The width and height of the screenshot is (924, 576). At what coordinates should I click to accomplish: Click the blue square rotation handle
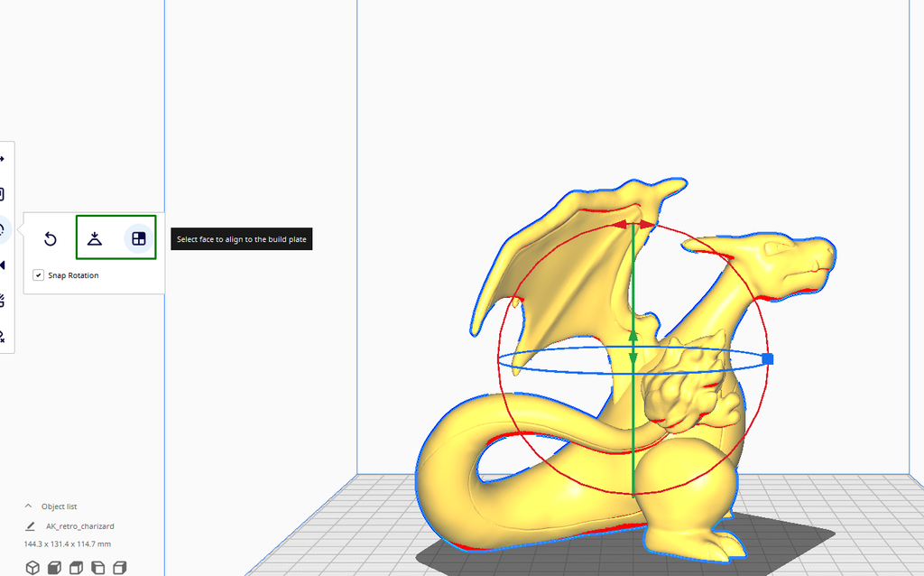(768, 358)
